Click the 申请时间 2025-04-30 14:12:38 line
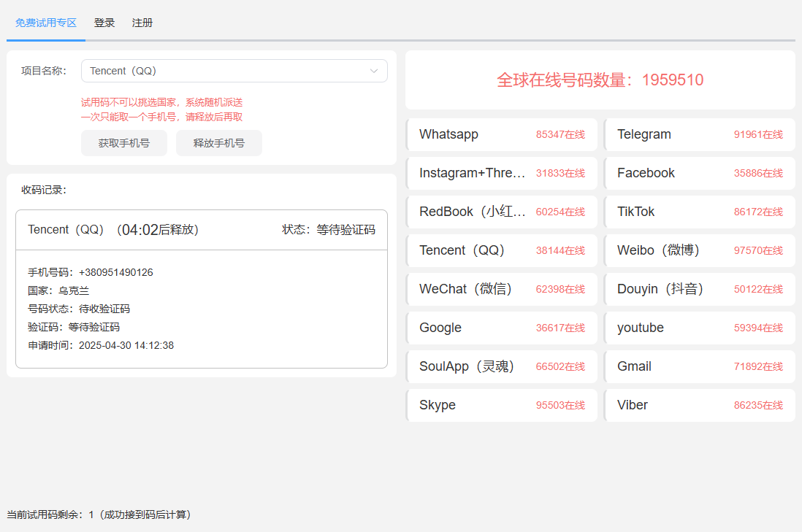Viewport: 802px width, 532px height. pos(101,345)
